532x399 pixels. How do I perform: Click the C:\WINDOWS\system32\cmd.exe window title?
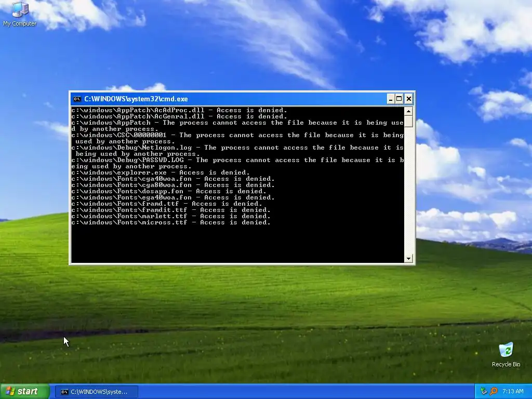coord(136,99)
